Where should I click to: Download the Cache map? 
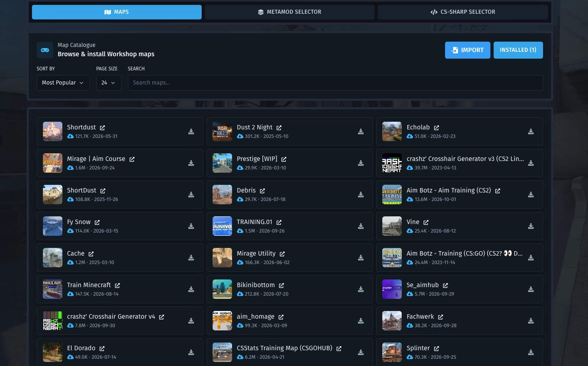[191, 258]
